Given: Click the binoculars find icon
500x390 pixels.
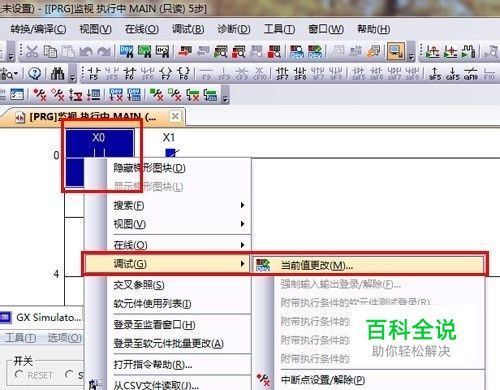Looking at the screenshot, I should pos(57,73).
